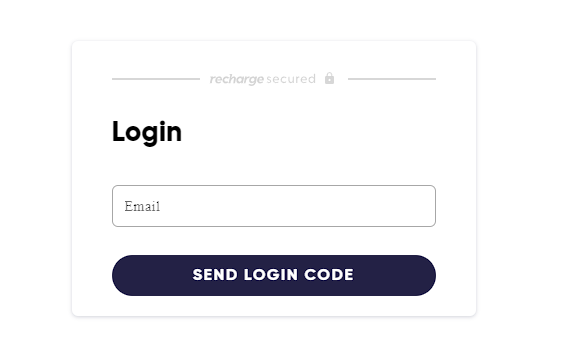This screenshot has width=584, height=363.
Task: Activate the email address entry field
Action: tap(274, 206)
